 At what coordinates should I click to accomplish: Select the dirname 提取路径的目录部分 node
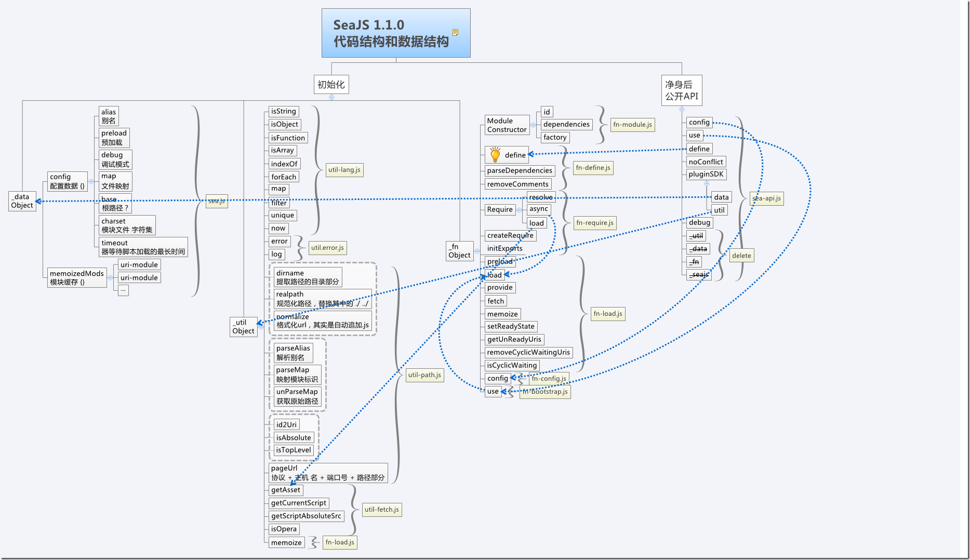(x=308, y=277)
